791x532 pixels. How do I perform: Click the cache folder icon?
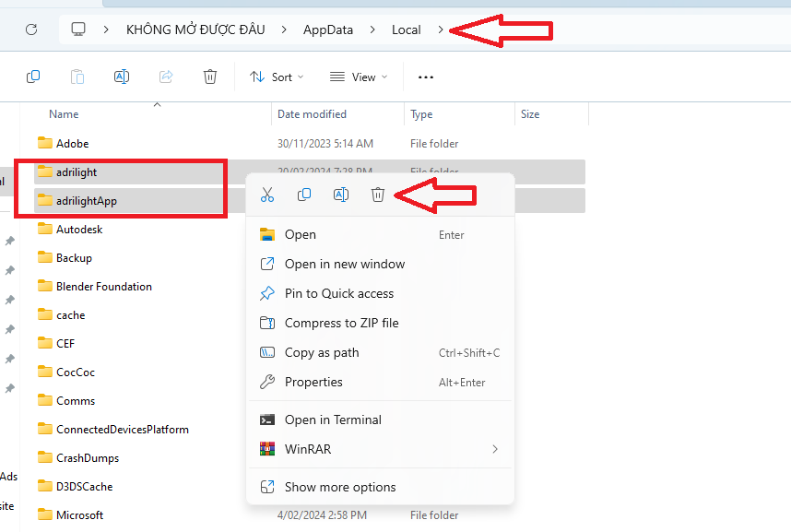pos(45,314)
